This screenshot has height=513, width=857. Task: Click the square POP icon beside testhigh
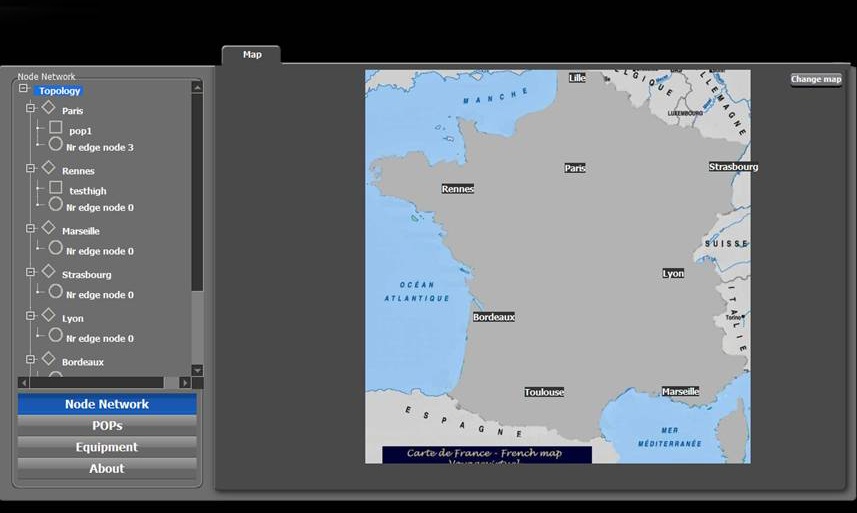point(55,187)
